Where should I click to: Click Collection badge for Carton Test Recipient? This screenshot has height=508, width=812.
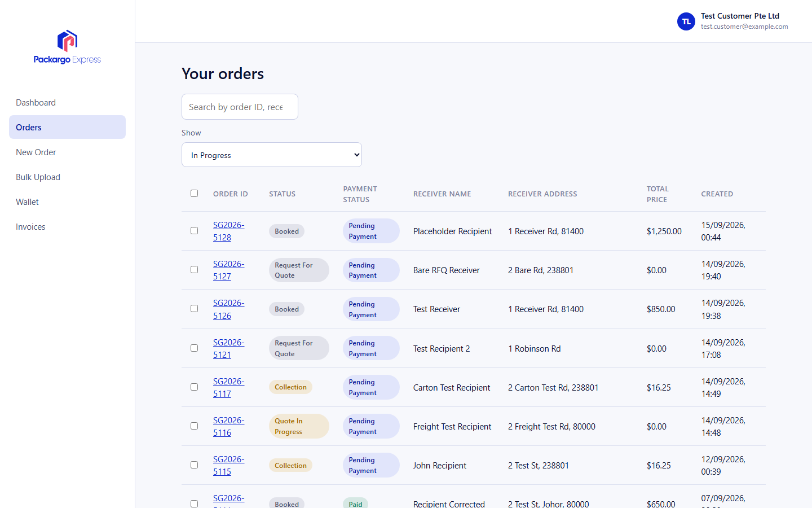click(290, 387)
